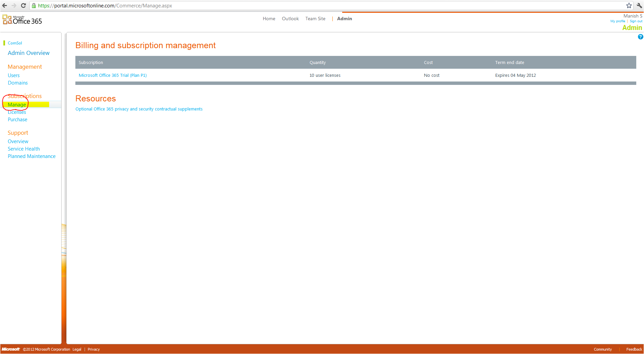Click the browser address bar

click(303, 5)
